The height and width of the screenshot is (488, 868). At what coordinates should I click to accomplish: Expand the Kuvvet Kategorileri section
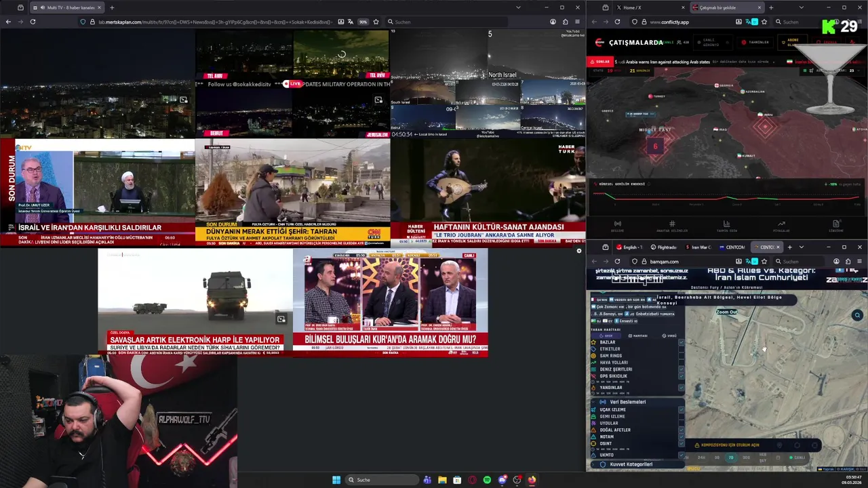(x=636, y=464)
